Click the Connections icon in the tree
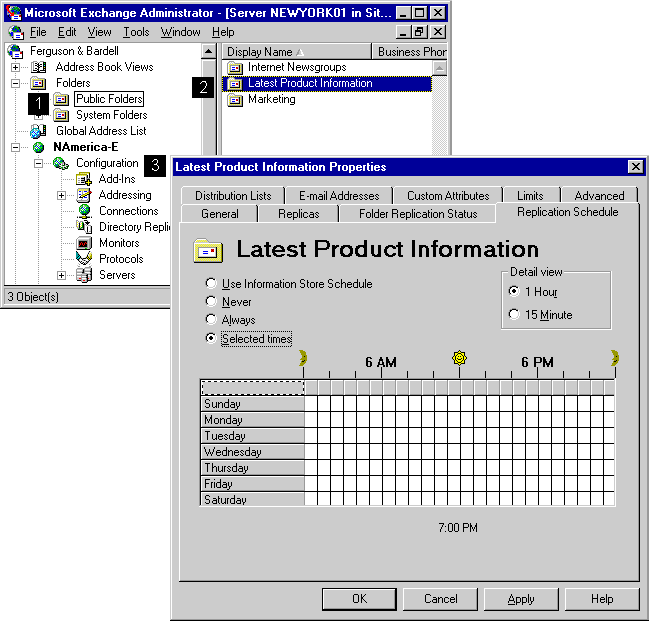The height and width of the screenshot is (621, 649). (84, 211)
